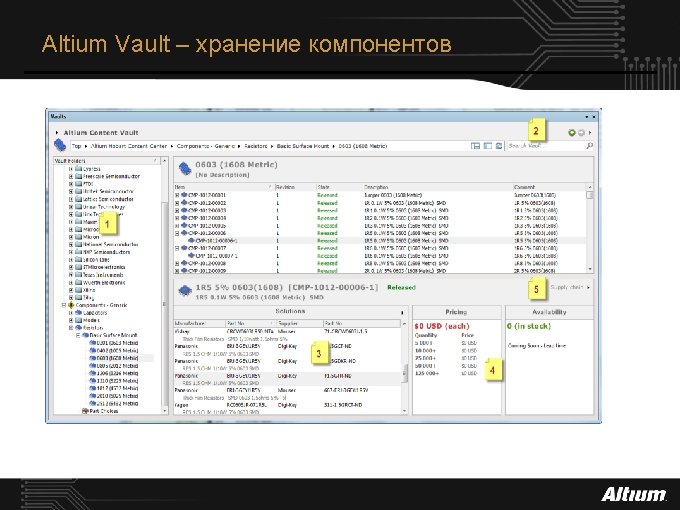This screenshot has width=680, height=510.
Task: Click the Released status label in detail header
Action: pos(401,288)
